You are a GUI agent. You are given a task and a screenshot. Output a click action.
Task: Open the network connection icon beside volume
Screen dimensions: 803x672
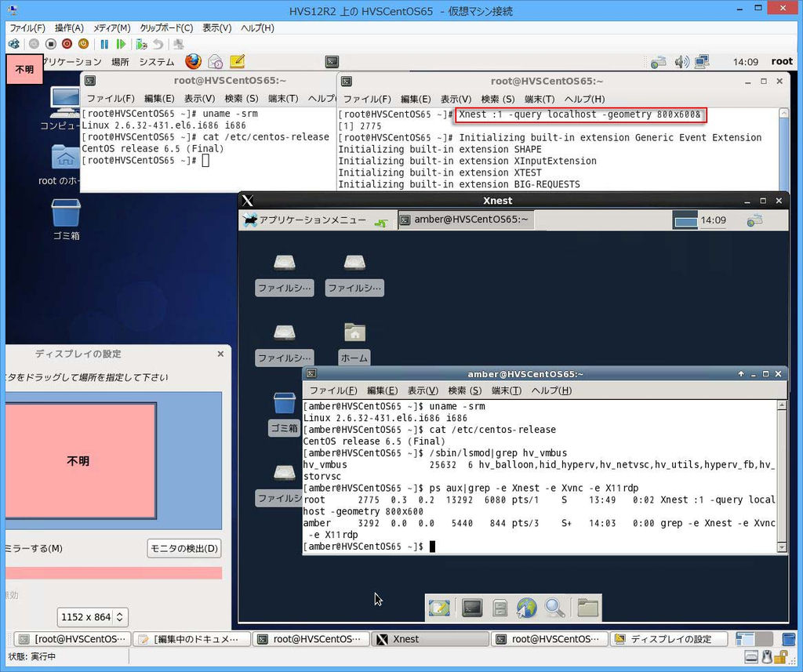pyautogui.click(x=702, y=62)
